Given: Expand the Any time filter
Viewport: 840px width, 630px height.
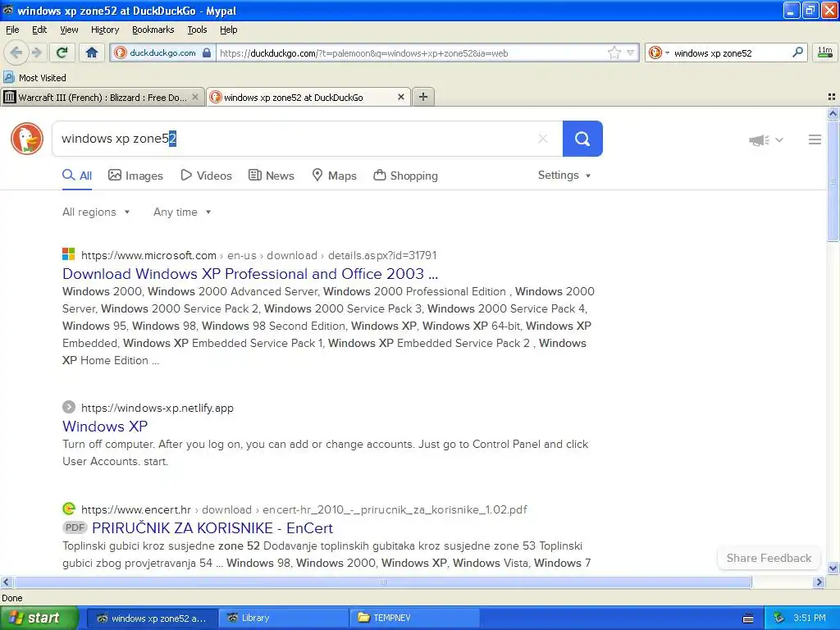Looking at the screenshot, I should pyautogui.click(x=182, y=212).
